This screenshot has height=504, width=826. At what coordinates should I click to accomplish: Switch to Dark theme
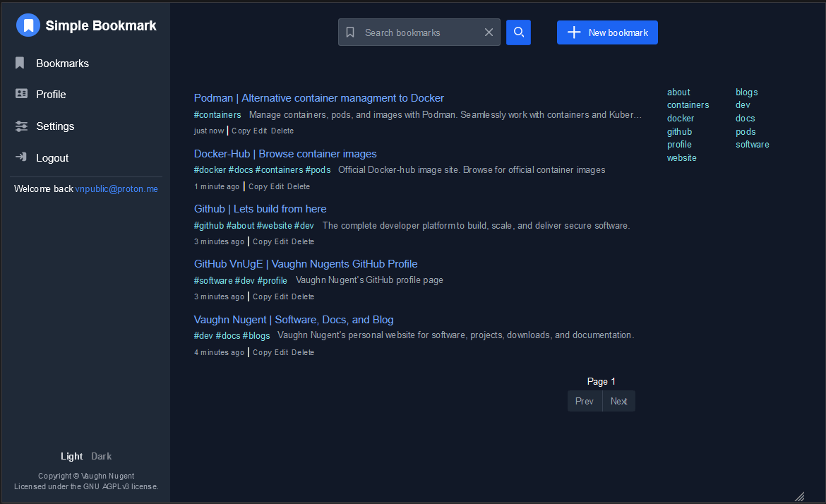101,456
